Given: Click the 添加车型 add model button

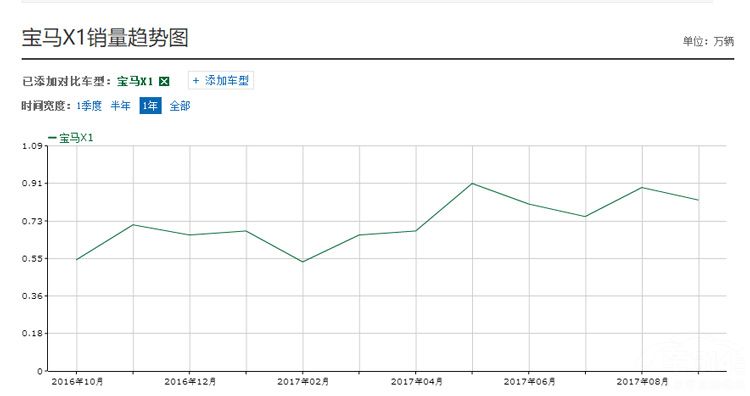Looking at the screenshot, I should tap(221, 80).
